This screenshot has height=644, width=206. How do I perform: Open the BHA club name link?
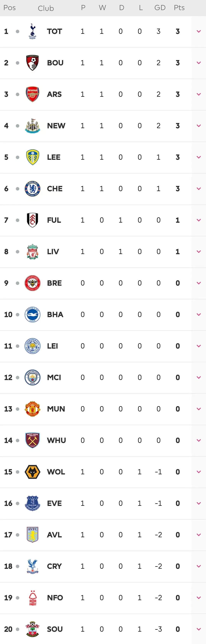pos(55,314)
